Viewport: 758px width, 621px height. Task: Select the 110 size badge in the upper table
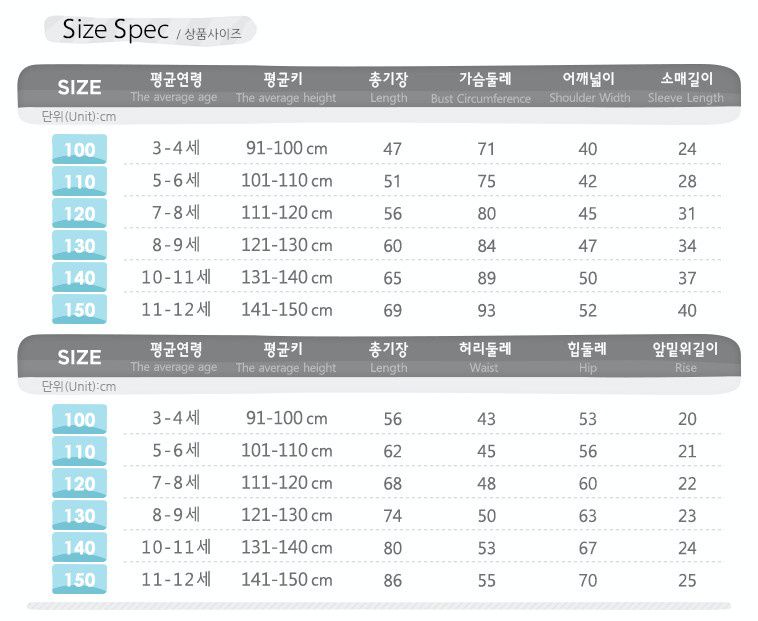click(79, 182)
